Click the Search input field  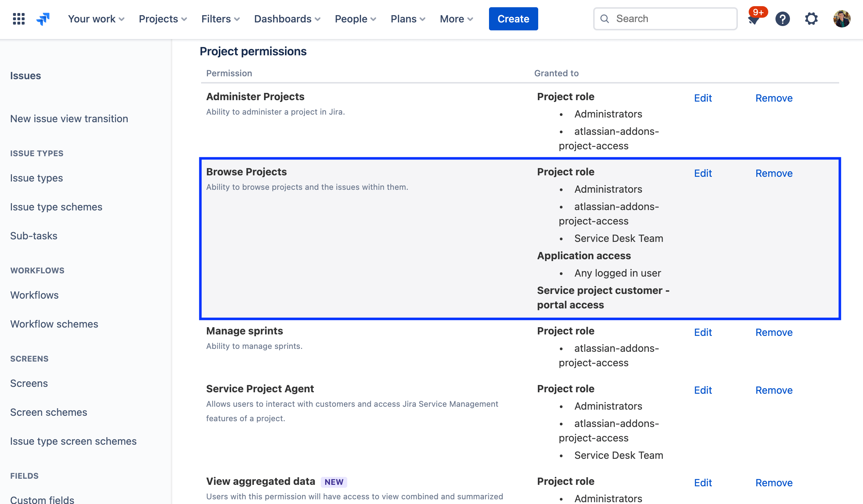point(665,18)
